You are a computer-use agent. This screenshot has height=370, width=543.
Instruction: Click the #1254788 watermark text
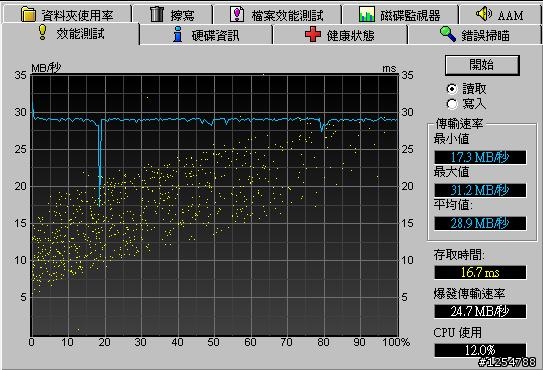tap(508, 362)
